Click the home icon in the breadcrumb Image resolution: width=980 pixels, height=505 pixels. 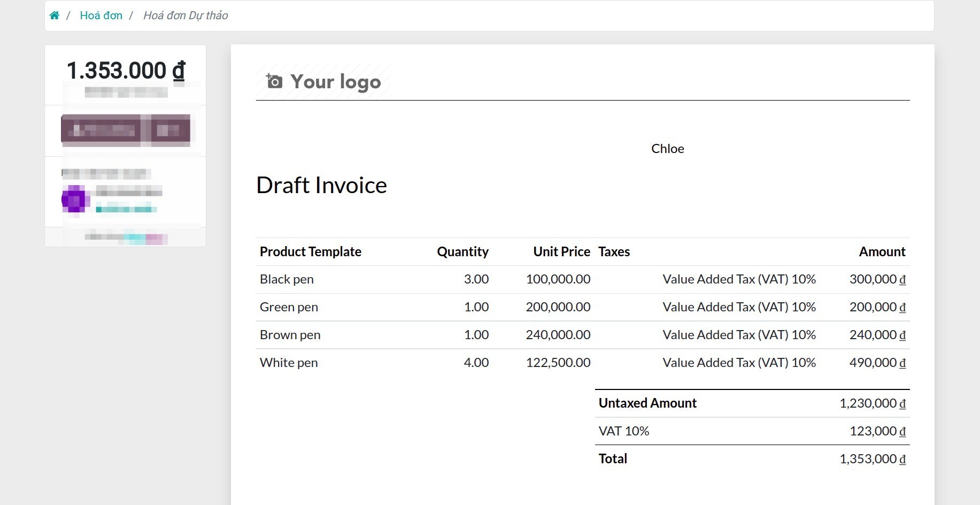click(x=55, y=15)
